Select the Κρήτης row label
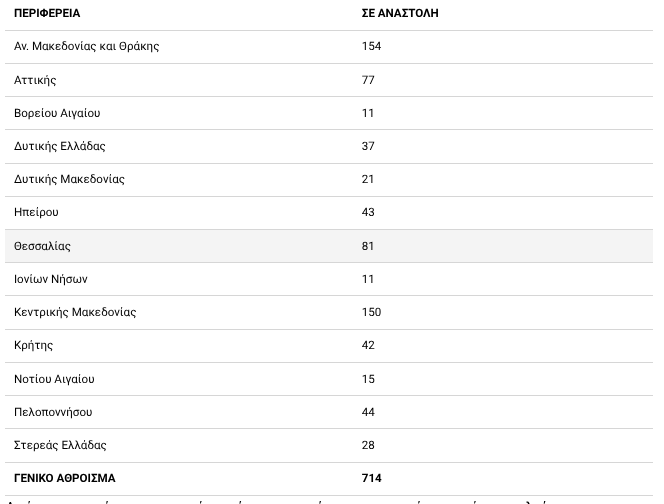 point(34,345)
